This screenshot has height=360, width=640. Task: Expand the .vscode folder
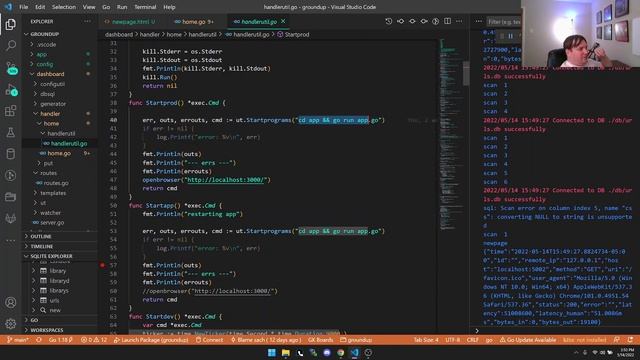pos(47,44)
